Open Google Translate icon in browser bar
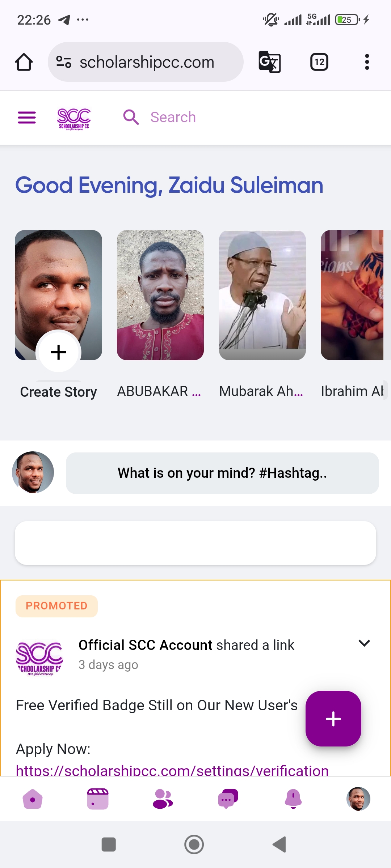The image size is (391, 868). coord(269,62)
